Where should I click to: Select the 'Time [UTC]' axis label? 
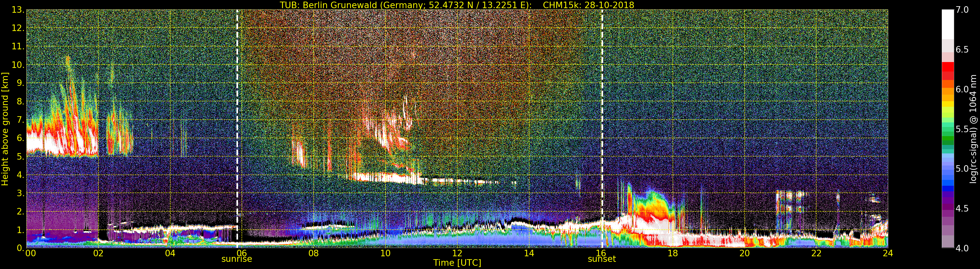click(x=457, y=262)
